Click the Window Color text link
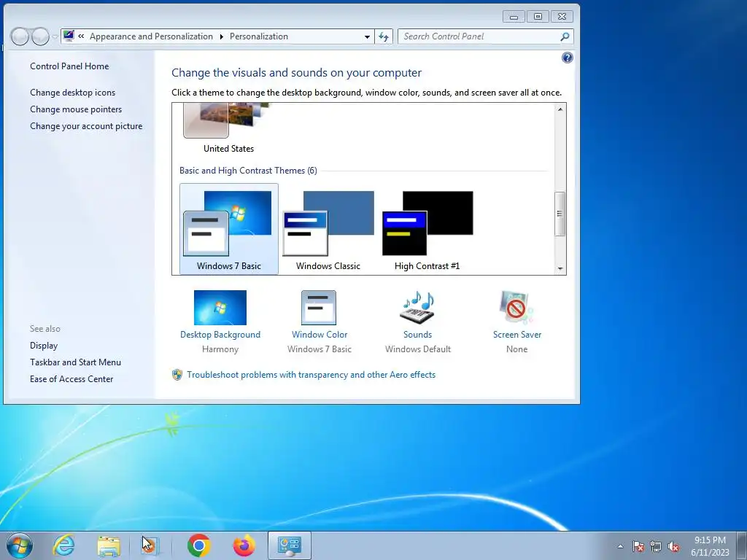The height and width of the screenshot is (560, 747). 320,335
